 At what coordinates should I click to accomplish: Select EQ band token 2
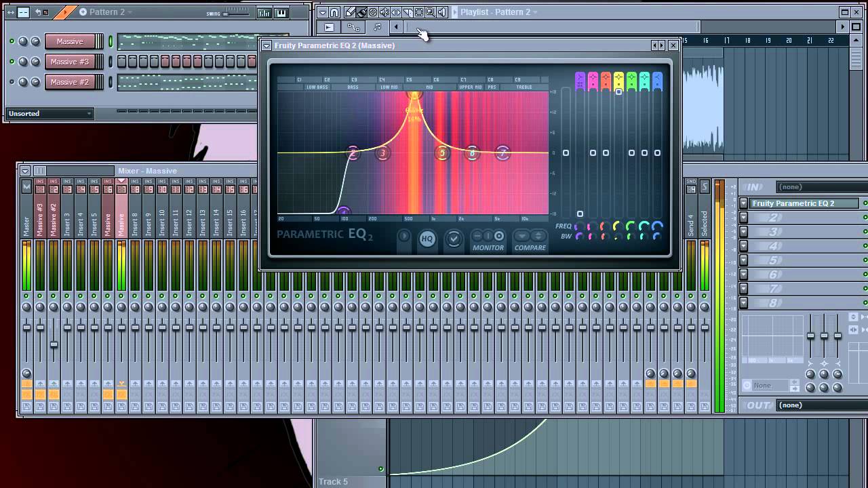tap(353, 153)
